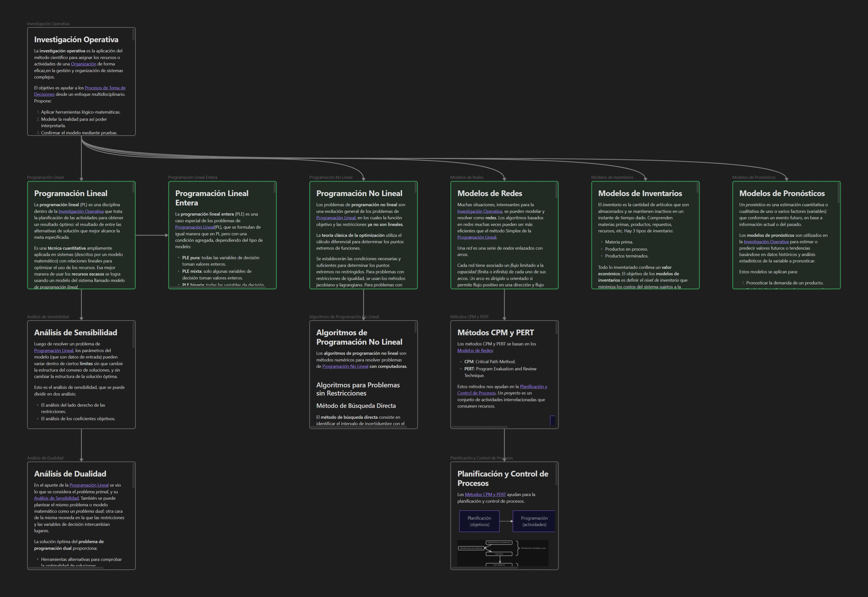Click the 'Investigación Operativa' heading in the top card
868x597 pixels.
pos(76,40)
